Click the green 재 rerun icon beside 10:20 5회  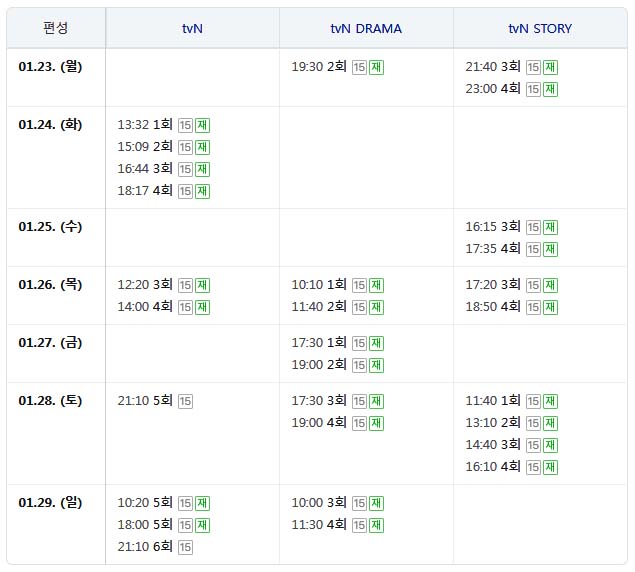pos(202,503)
